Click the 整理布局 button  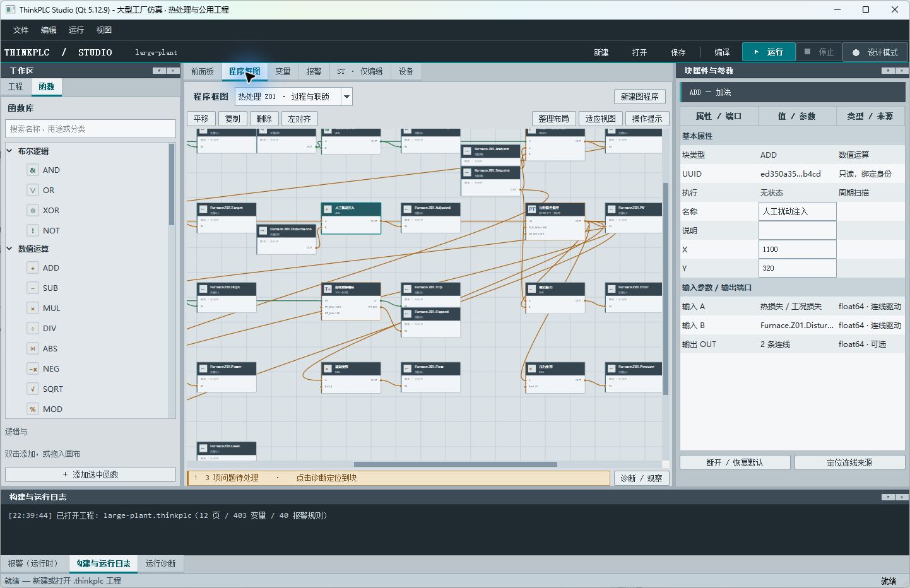pyautogui.click(x=553, y=119)
